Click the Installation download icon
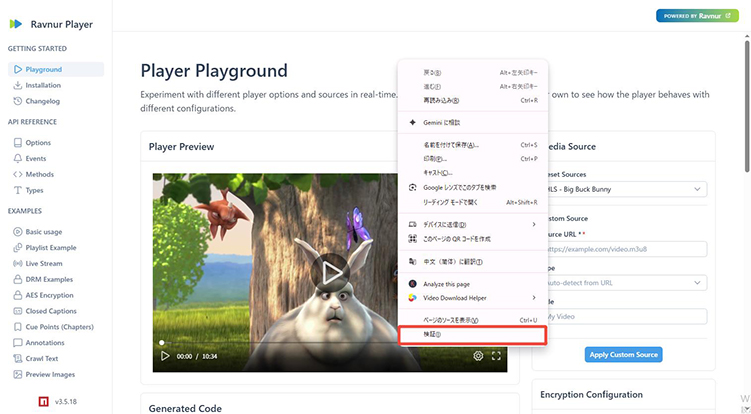 click(x=18, y=85)
